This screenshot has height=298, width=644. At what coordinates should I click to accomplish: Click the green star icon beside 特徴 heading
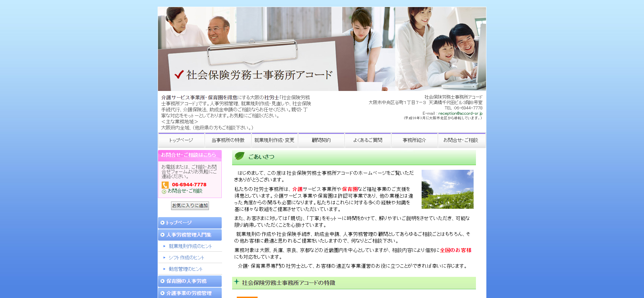[236, 282]
